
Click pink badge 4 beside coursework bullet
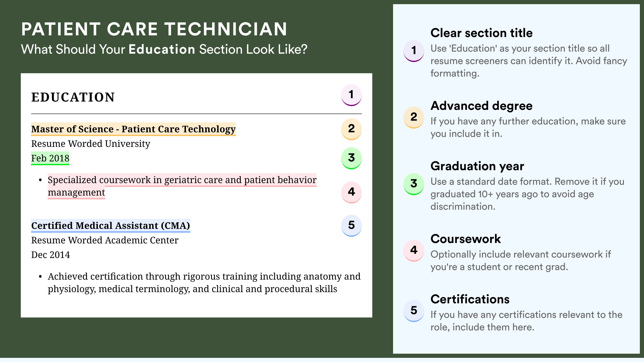pyautogui.click(x=351, y=192)
